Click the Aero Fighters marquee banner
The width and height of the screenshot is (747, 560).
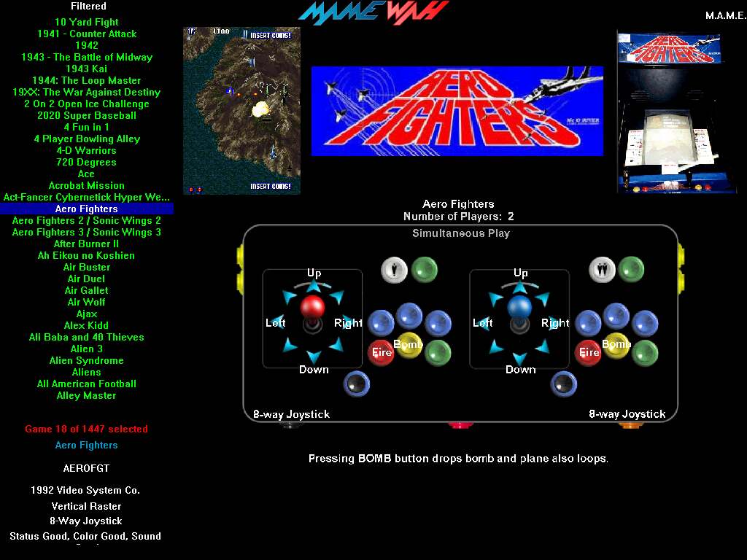click(x=457, y=111)
